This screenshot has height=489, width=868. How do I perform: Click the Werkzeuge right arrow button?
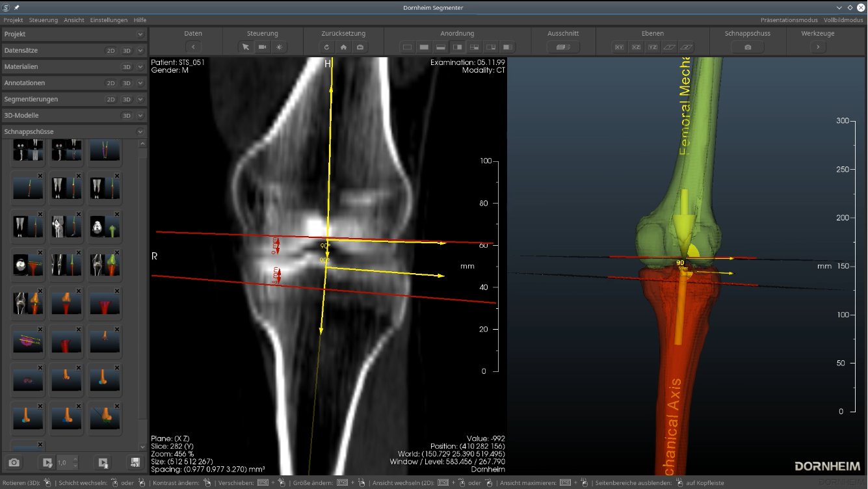pyautogui.click(x=818, y=47)
